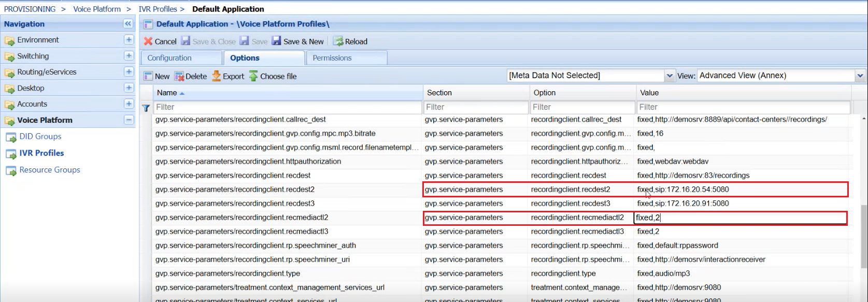Screen dimensions: 868x302
Task: Open the Meta Data dropdown
Action: tap(670, 76)
